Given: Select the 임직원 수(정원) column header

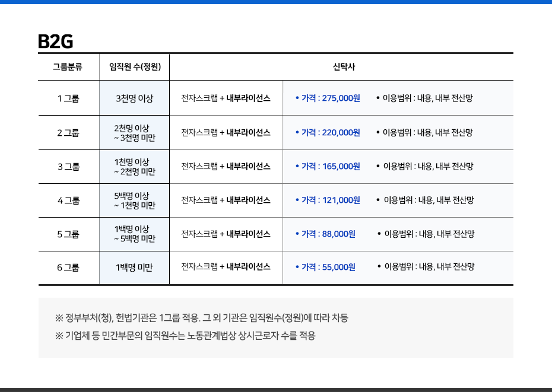Looking at the screenshot, I should pyautogui.click(x=134, y=66).
